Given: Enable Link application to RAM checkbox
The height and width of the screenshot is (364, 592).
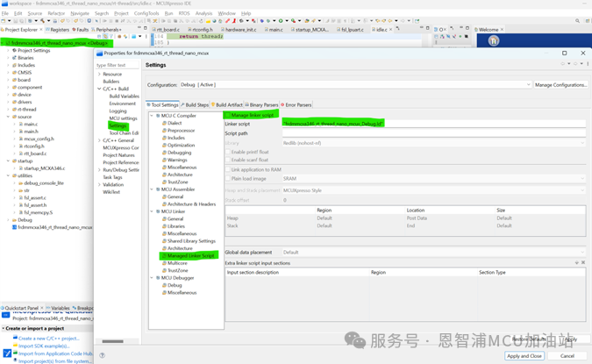Looking at the screenshot, I should [x=227, y=169].
